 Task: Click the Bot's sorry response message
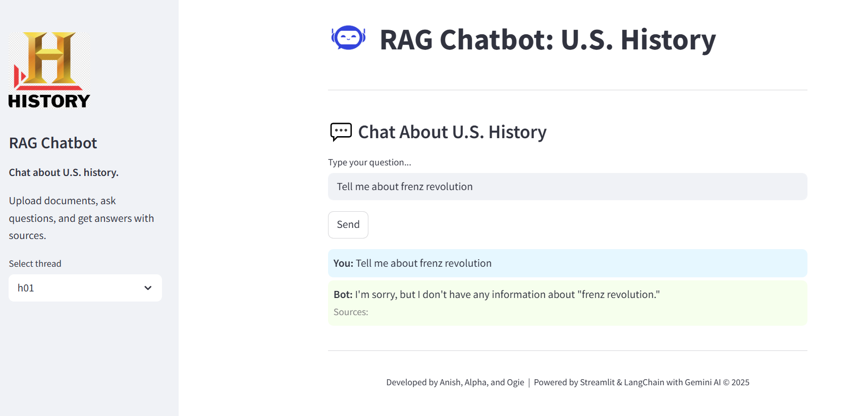[507, 294]
